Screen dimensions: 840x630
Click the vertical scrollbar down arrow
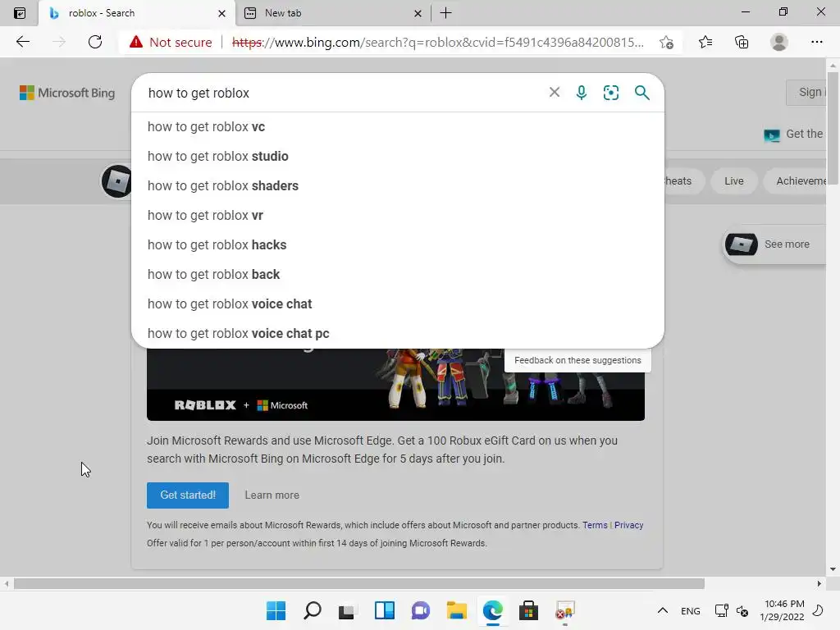click(x=833, y=569)
